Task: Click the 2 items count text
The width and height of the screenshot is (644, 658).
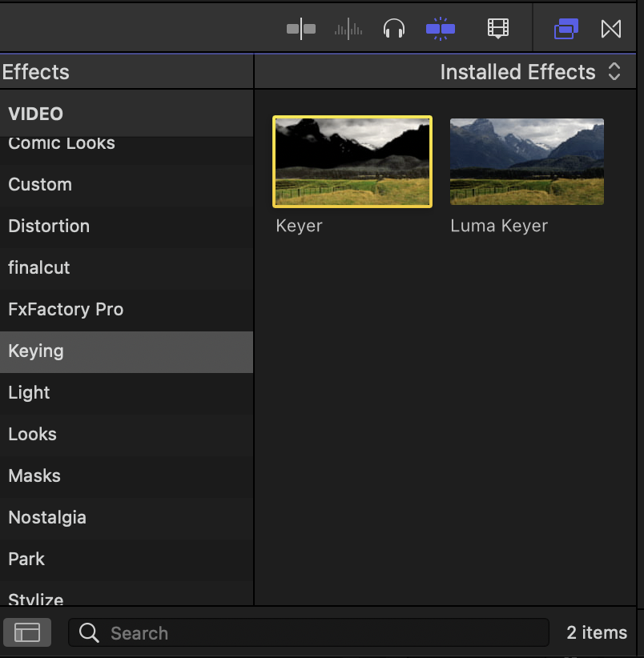Action: 597,632
